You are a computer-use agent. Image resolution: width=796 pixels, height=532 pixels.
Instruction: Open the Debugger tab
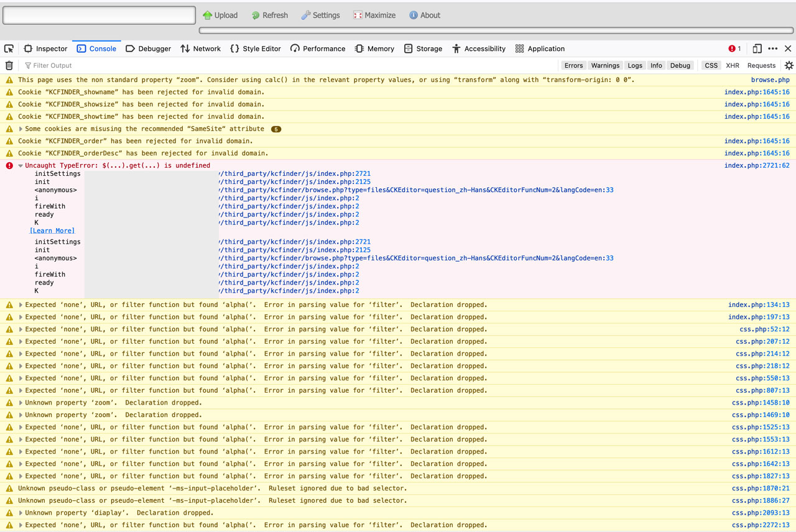[x=149, y=48]
